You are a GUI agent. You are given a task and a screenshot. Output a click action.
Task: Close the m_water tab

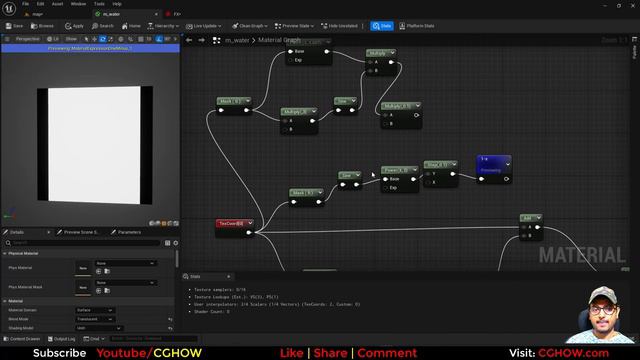pos(156,14)
